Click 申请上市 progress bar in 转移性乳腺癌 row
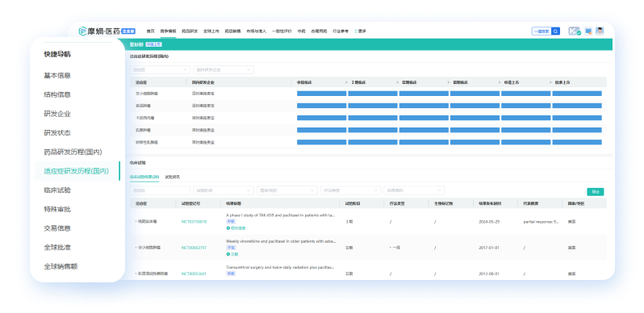Viewport: 644px width, 313px height. 525,142
